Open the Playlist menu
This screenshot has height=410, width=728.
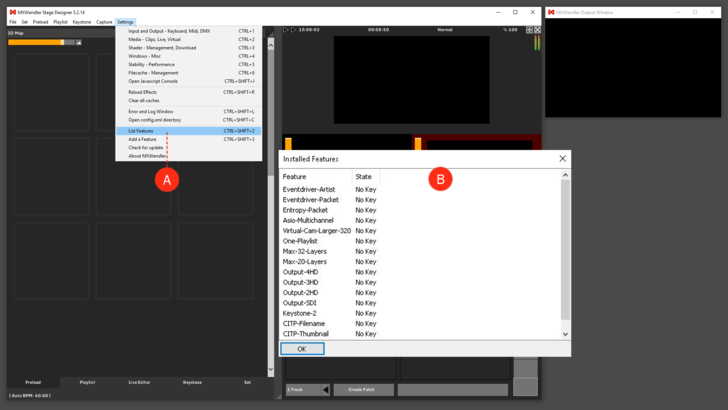coord(60,22)
